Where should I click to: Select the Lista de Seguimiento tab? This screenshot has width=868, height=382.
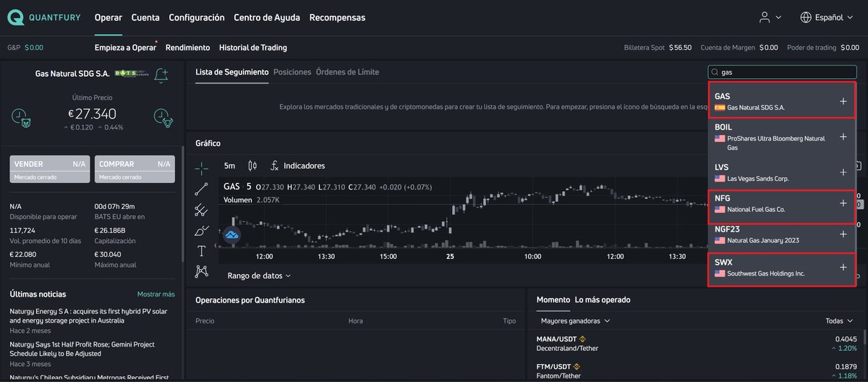[x=232, y=72]
